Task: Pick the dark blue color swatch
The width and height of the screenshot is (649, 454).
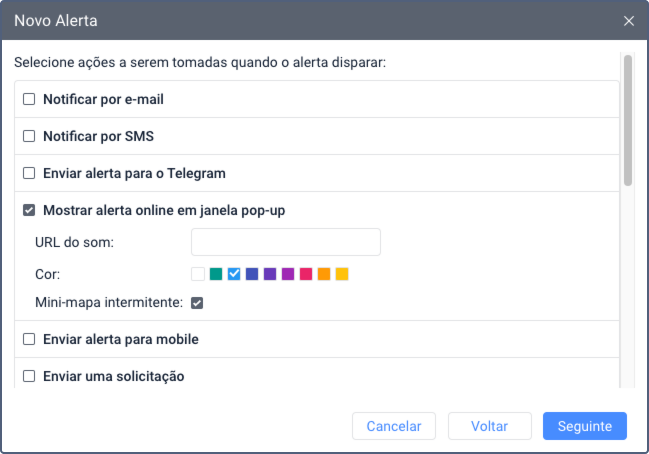Action: (252, 274)
